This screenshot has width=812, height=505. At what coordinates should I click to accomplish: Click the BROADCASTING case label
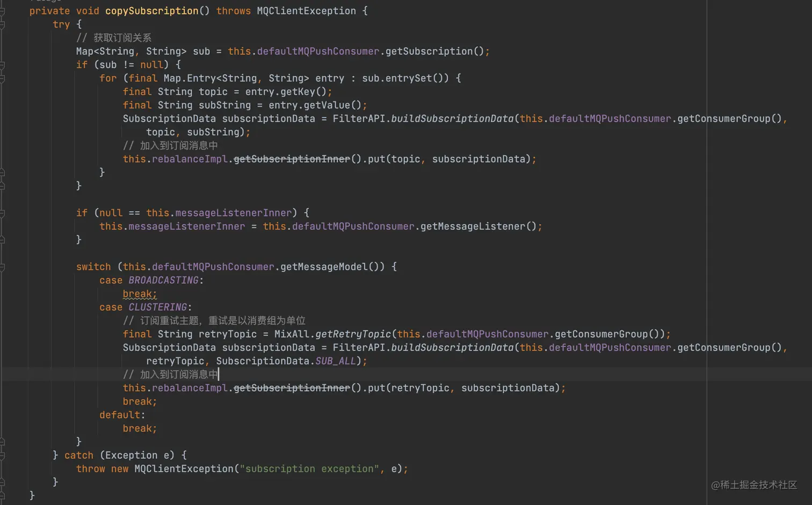[163, 280]
